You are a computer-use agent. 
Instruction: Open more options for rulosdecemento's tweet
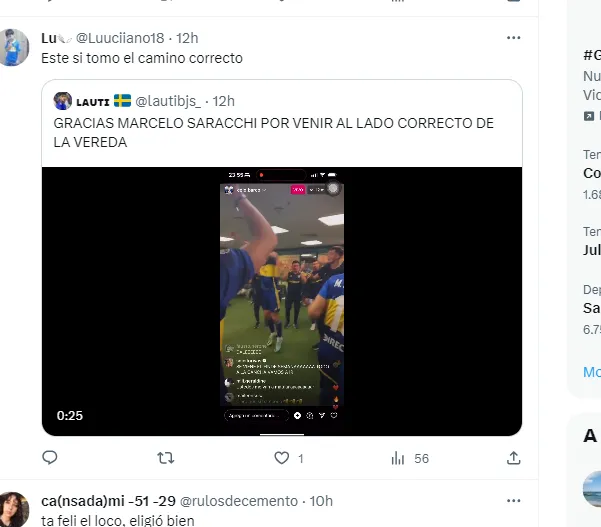[x=514, y=500]
